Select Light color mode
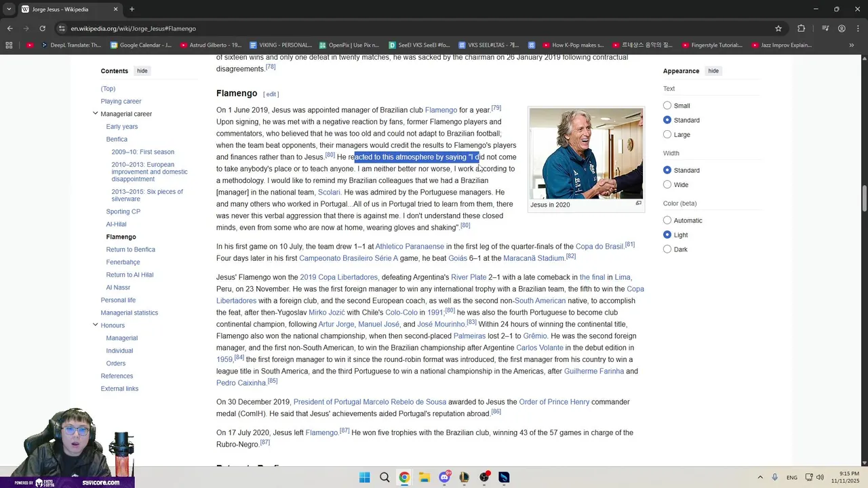The image size is (868, 488). (x=667, y=235)
